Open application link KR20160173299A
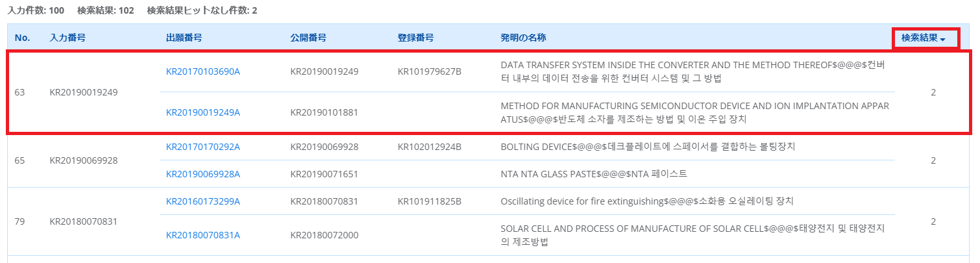Screen dimensions: 980x263 click(202, 201)
